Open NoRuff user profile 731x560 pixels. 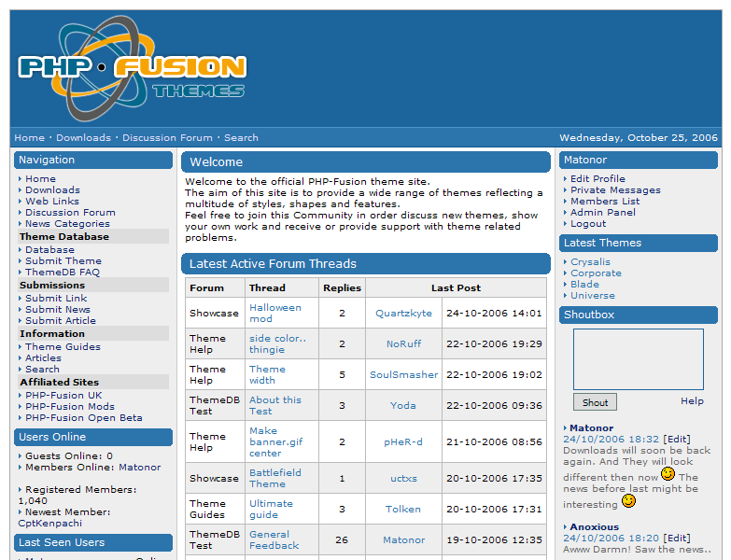(x=403, y=343)
